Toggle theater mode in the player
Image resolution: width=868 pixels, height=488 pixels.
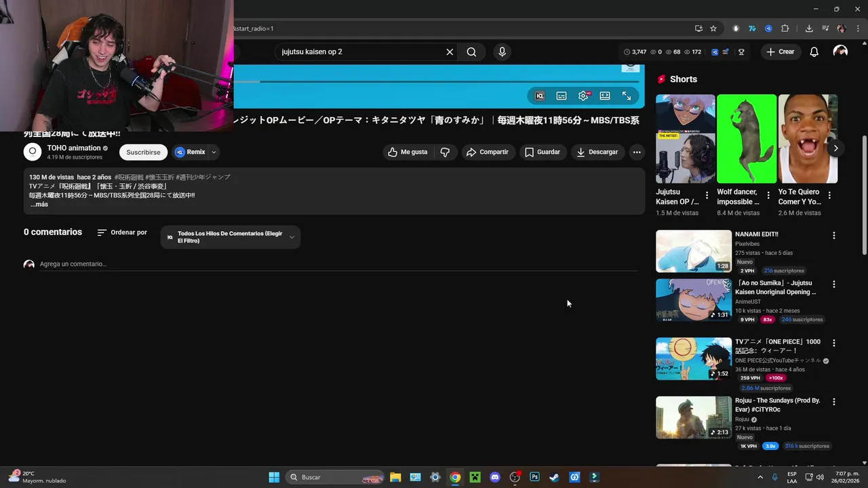pos(605,96)
